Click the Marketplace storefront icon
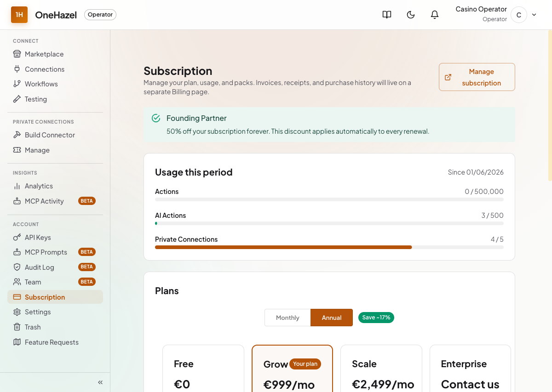552x392 pixels. pos(17,54)
